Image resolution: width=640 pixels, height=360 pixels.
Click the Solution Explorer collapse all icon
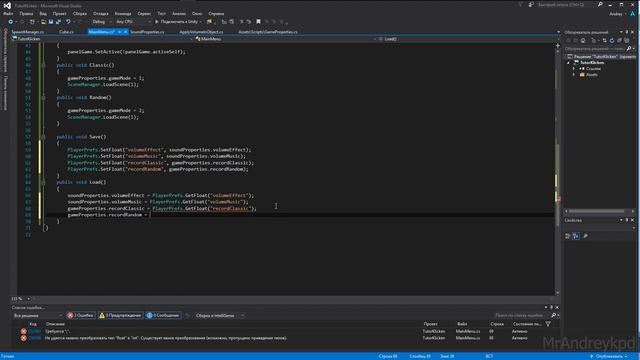tap(619, 40)
